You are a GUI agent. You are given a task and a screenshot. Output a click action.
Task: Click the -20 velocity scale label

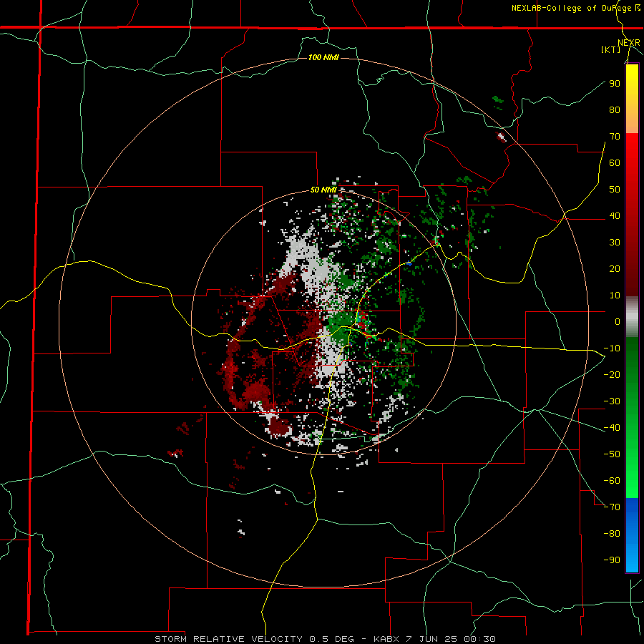612,374
